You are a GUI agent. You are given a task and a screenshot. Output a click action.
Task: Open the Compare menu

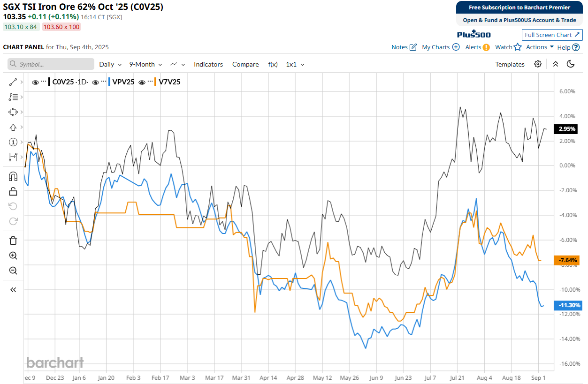tap(245, 64)
